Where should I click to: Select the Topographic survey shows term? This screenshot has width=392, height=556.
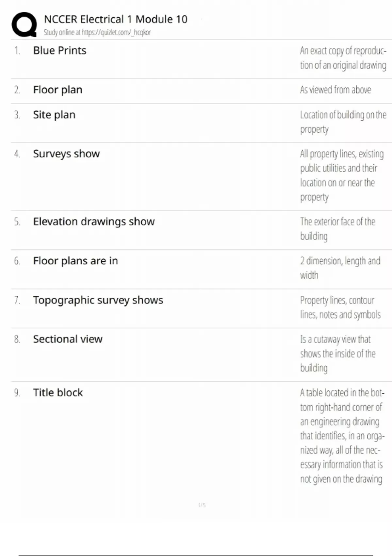point(98,300)
